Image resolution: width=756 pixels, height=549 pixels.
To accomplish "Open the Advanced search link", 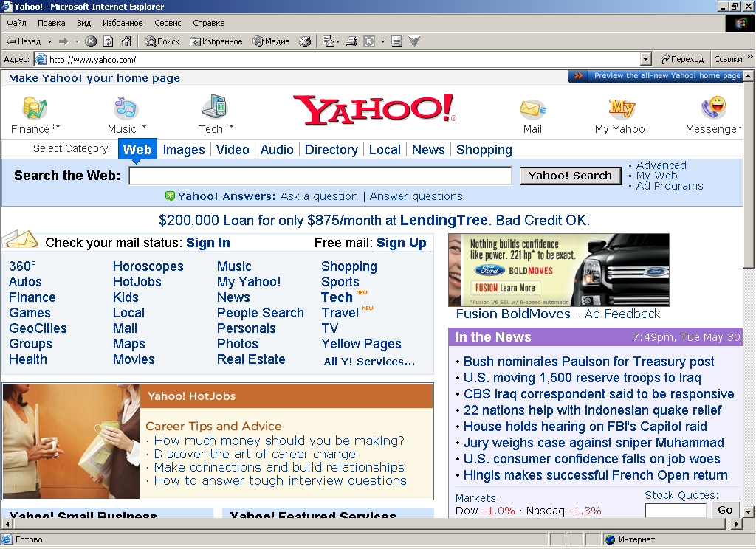I will pyautogui.click(x=661, y=165).
